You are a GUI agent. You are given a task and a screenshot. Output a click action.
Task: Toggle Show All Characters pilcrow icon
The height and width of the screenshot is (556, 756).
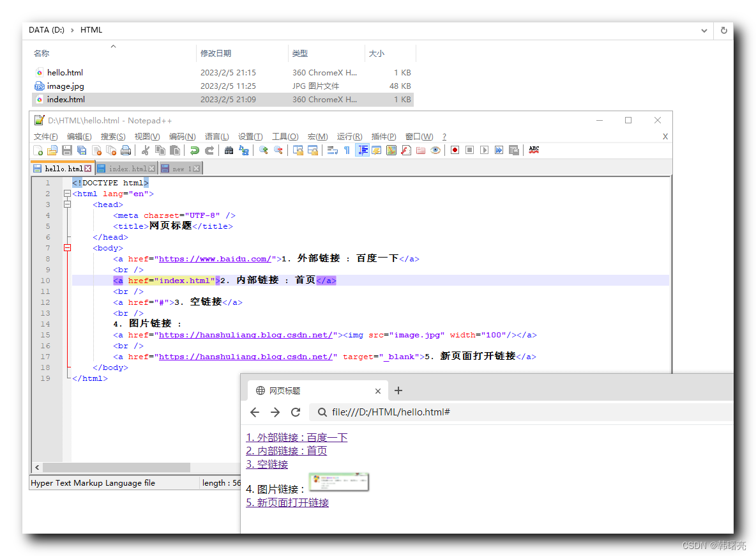[347, 151]
